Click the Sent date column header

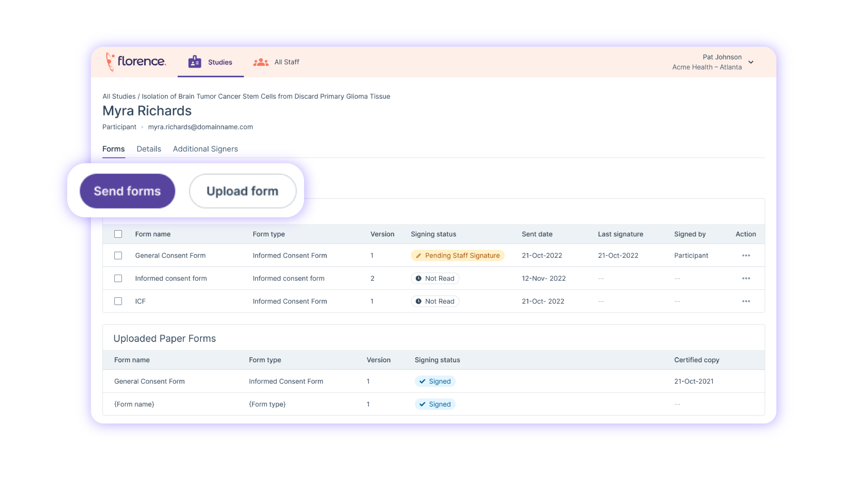537,234
